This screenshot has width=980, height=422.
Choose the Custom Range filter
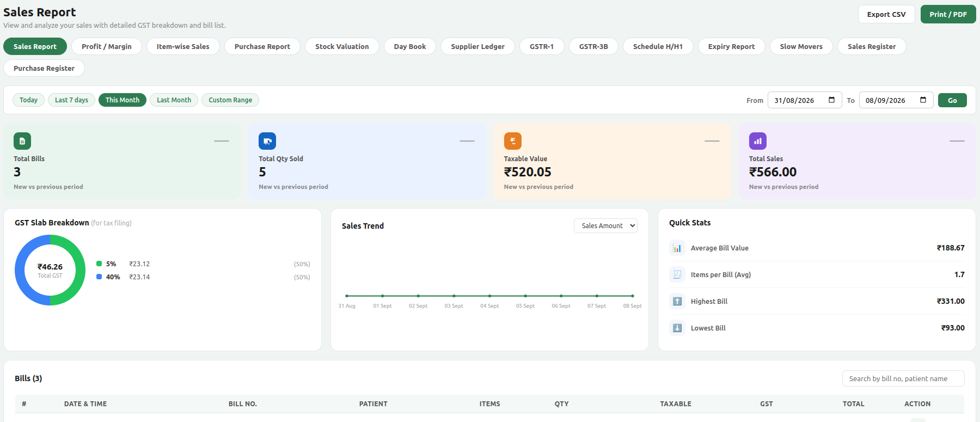pos(230,100)
